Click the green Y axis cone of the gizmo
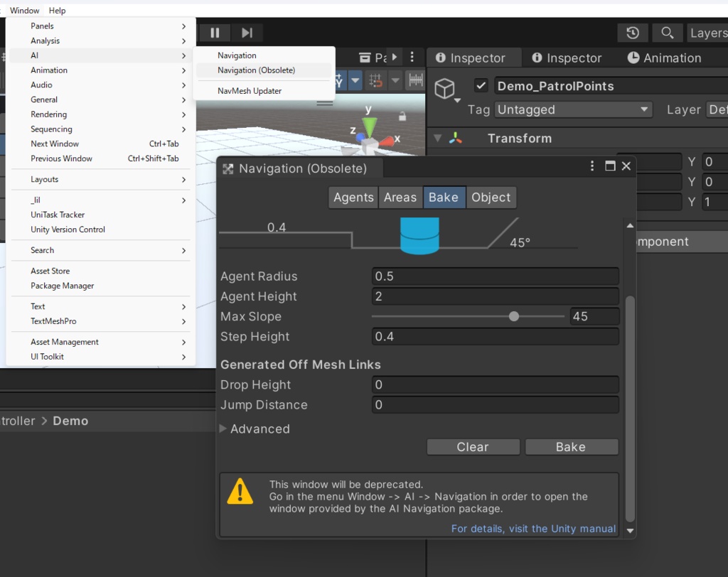The width and height of the screenshot is (728, 577). pos(370,126)
